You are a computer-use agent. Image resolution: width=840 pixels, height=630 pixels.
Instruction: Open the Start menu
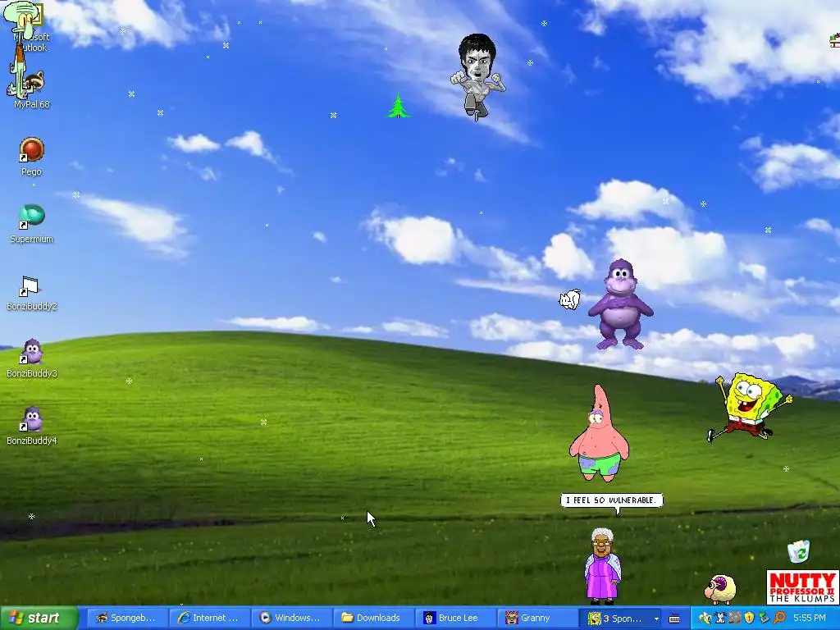(39, 618)
